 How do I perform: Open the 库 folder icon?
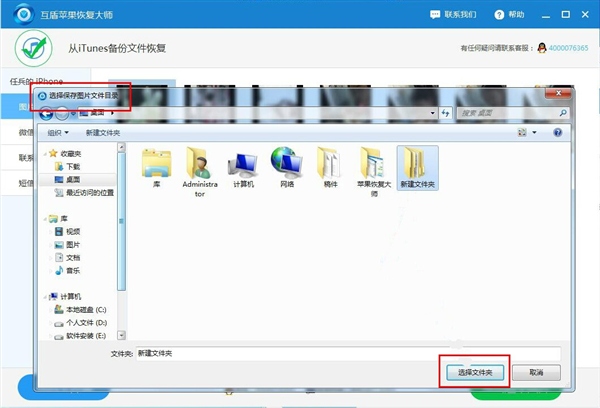(156, 168)
